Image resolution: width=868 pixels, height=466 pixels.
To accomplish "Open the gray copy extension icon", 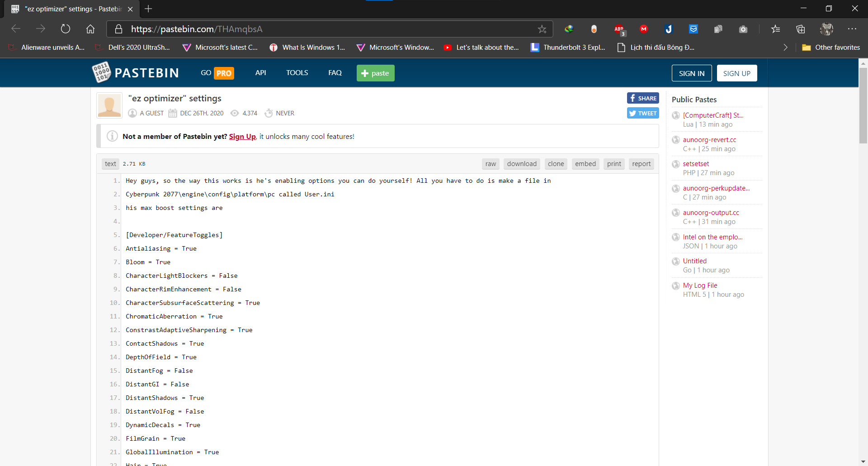I will click(718, 29).
